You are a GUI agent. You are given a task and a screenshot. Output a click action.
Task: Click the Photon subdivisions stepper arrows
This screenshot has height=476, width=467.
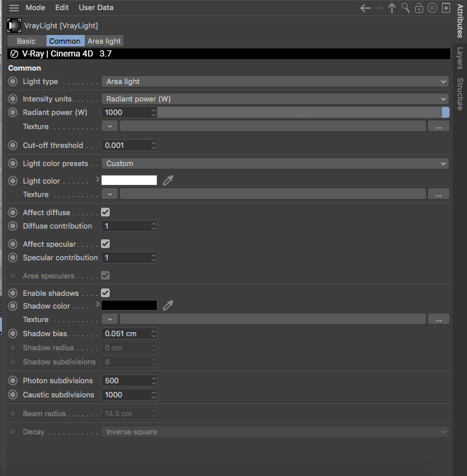[153, 381]
